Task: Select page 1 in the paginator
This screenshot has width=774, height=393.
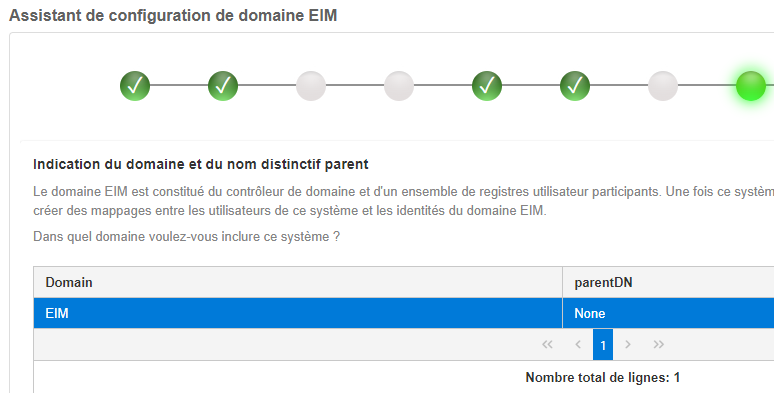Action: (603, 345)
